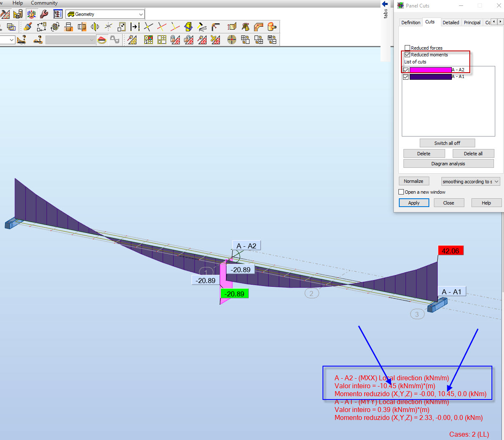Click the red 42.06 value label
The height and width of the screenshot is (440, 504).
450,251
